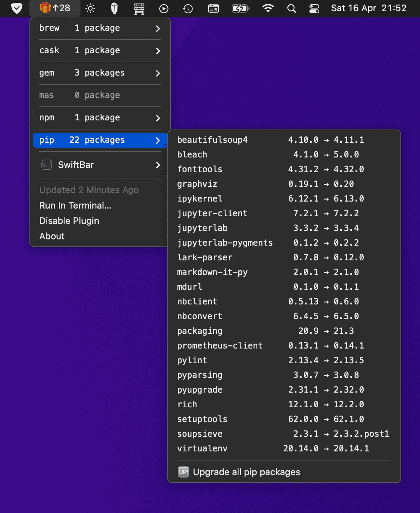The height and width of the screenshot is (513, 420).
Task: Open the charging battery status icon
Action: [x=240, y=8]
